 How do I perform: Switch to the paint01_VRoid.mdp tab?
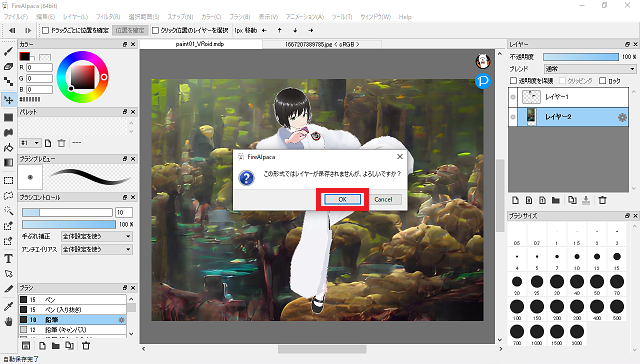coord(200,44)
